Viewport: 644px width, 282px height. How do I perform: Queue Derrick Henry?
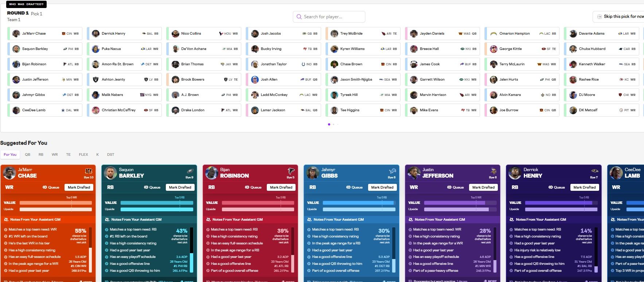557,188
